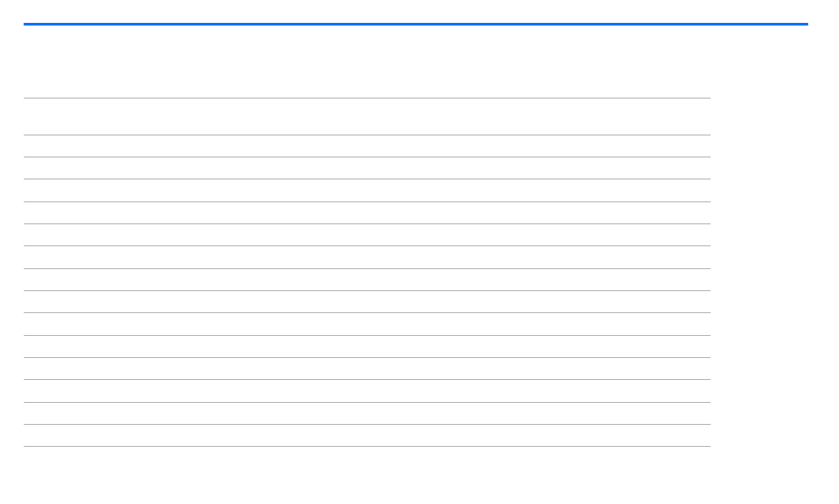
Task: Select the second empty row below header
Action: pos(367,168)
